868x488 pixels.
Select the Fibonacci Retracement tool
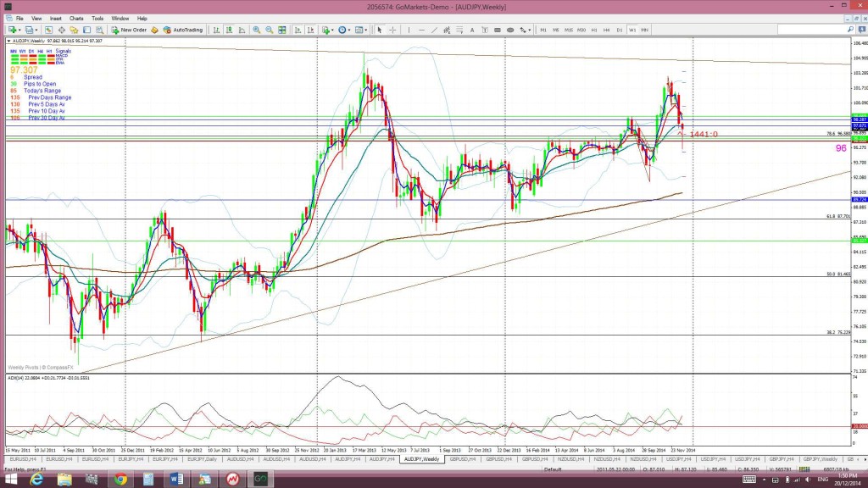tap(459, 30)
